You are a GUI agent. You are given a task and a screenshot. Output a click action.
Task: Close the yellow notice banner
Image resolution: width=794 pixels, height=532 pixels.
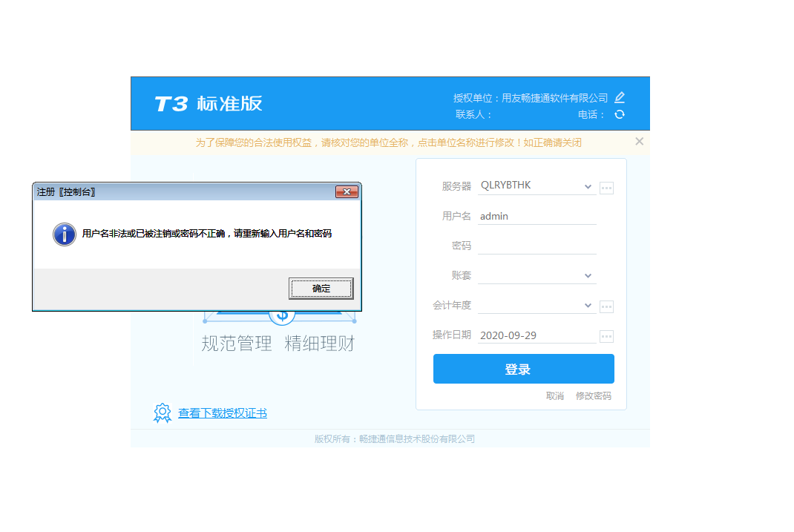[x=639, y=142]
